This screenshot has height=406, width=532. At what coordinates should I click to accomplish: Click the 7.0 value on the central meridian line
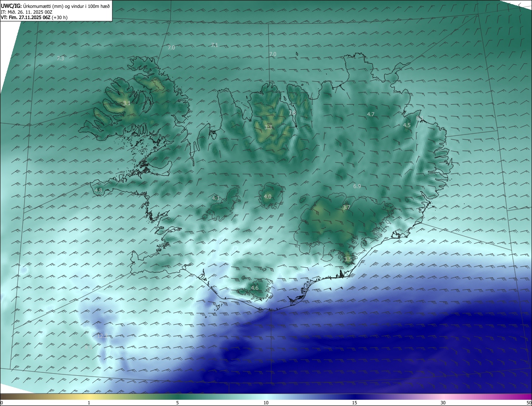click(273, 54)
